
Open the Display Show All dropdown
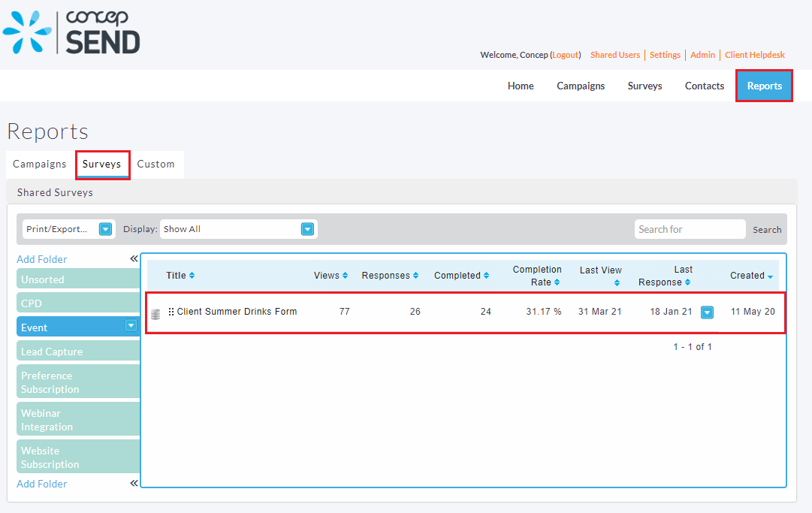[308, 229]
